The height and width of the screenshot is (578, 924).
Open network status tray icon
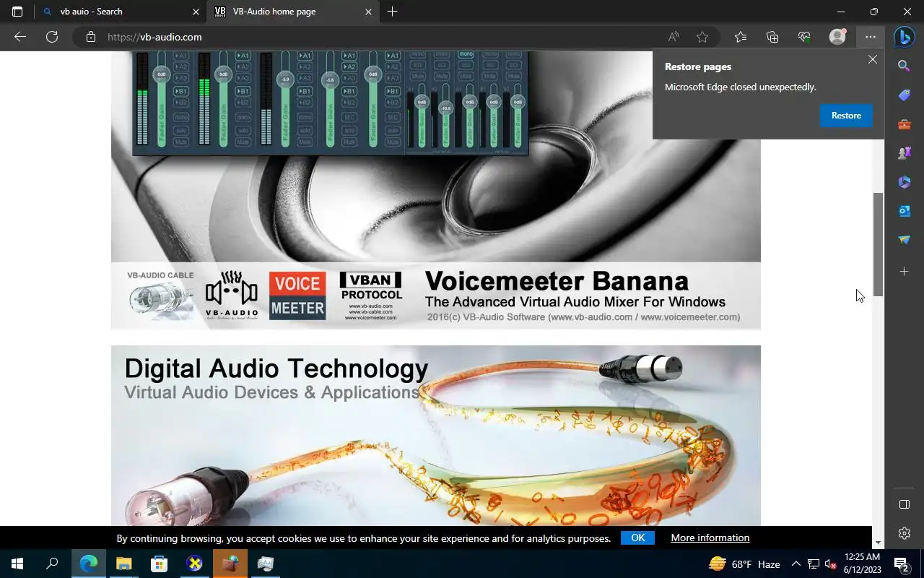814,564
